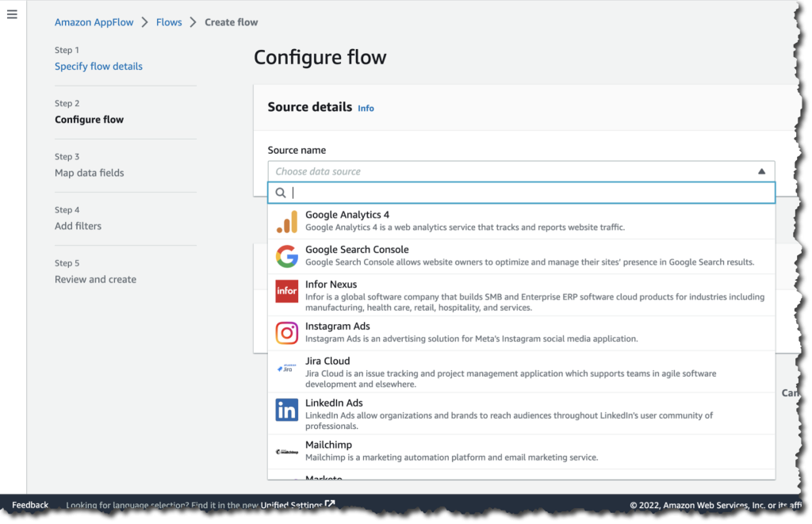Open the navigation hamburger menu
The image size is (812, 524).
[12, 13]
